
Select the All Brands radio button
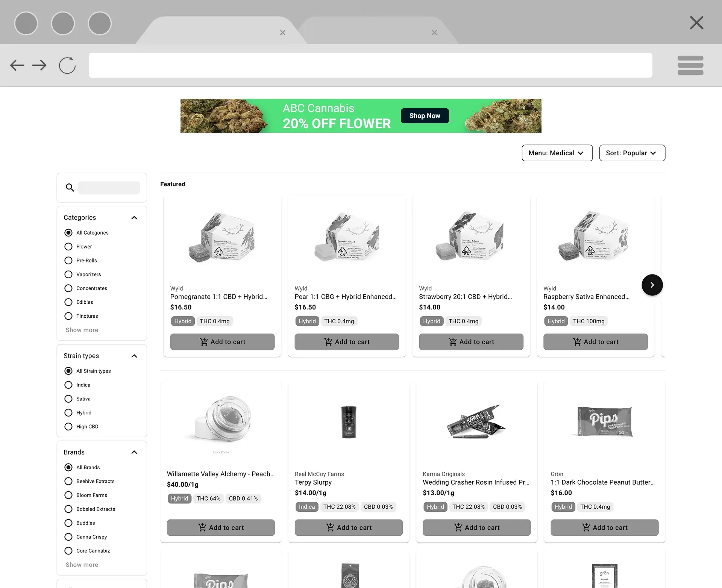[68, 467]
